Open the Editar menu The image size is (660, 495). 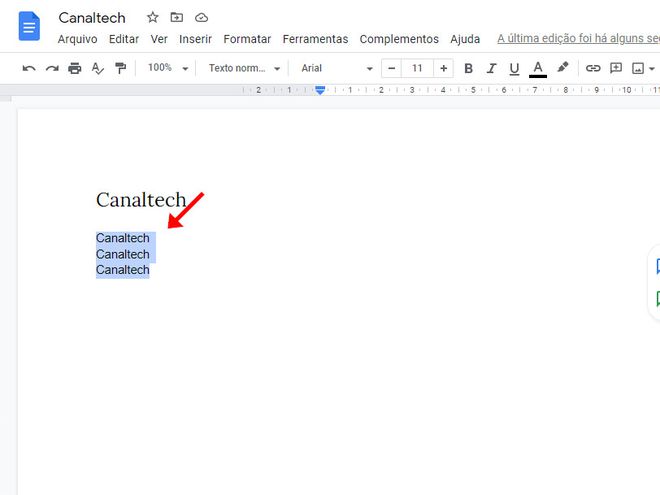click(124, 39)
